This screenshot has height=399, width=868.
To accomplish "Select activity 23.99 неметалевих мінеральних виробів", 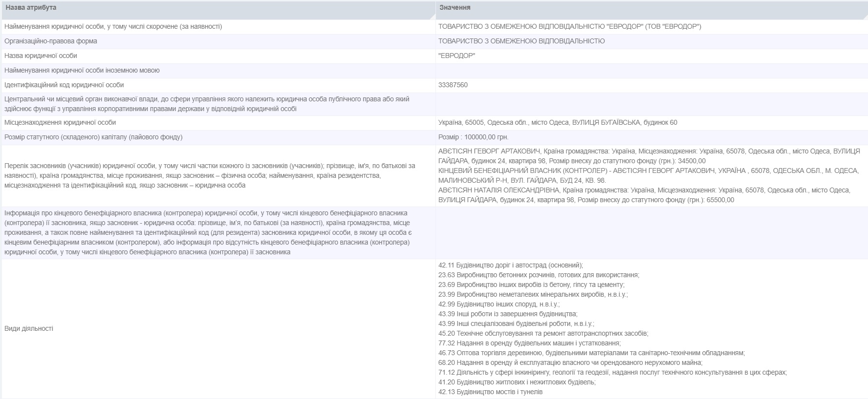I will point(533,295).
